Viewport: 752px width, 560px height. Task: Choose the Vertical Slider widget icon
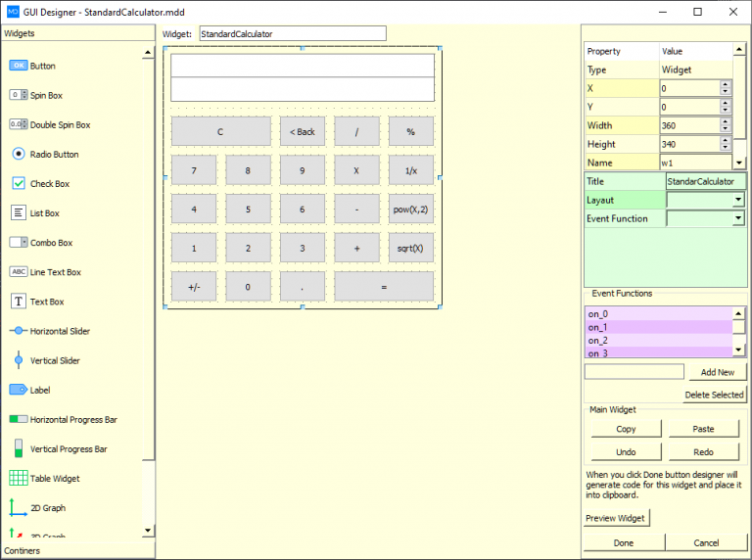pyautogui.click(x=19, y=360)
